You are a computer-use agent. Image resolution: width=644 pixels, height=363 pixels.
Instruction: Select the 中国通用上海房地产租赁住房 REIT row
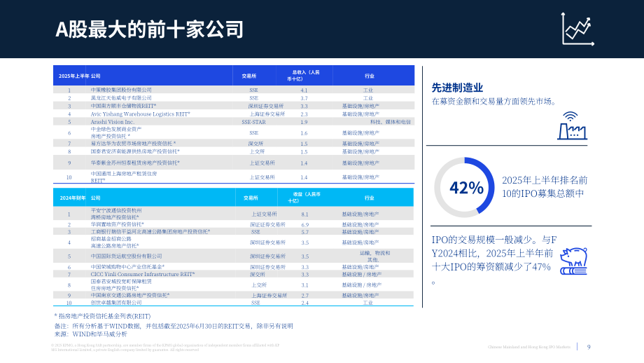click(234, 177)
